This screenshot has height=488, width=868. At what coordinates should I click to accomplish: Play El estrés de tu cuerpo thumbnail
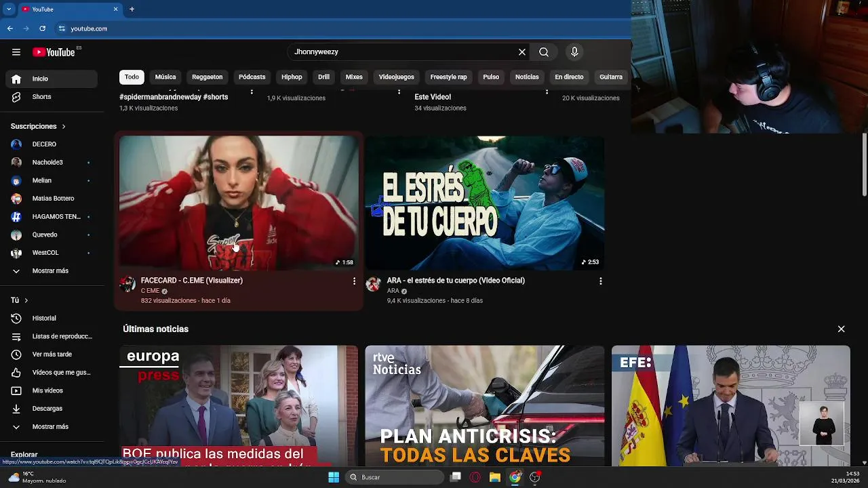(485, 203)
